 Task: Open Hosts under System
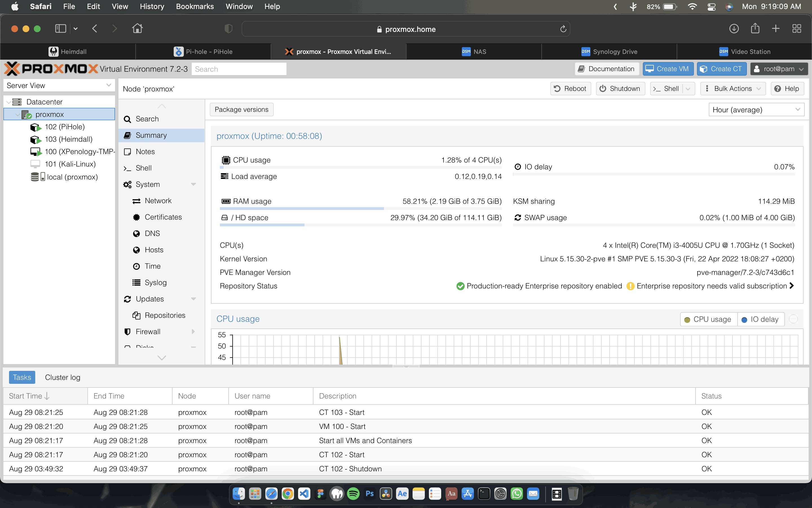pyautogui.click(x=154, y=250)
